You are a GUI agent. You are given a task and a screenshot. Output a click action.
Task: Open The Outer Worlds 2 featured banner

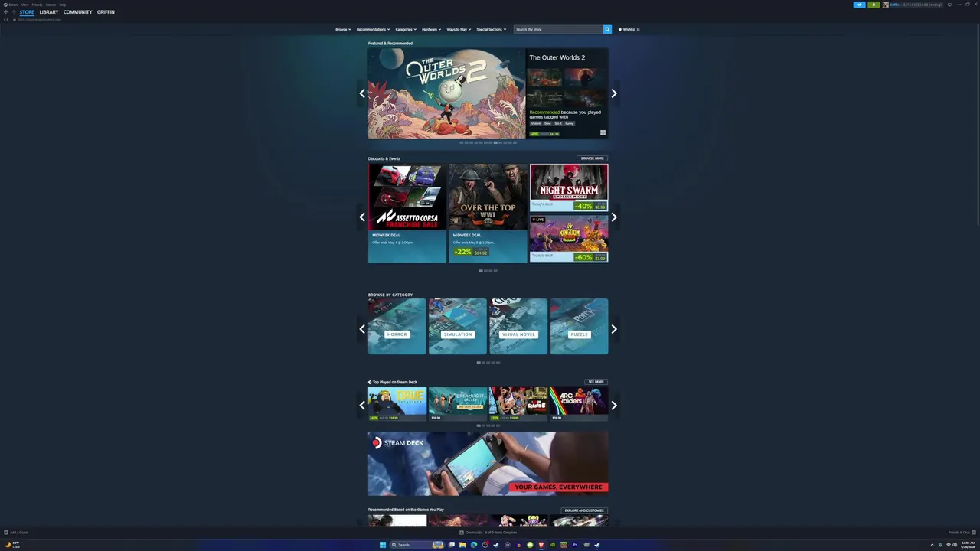[446, 93]
